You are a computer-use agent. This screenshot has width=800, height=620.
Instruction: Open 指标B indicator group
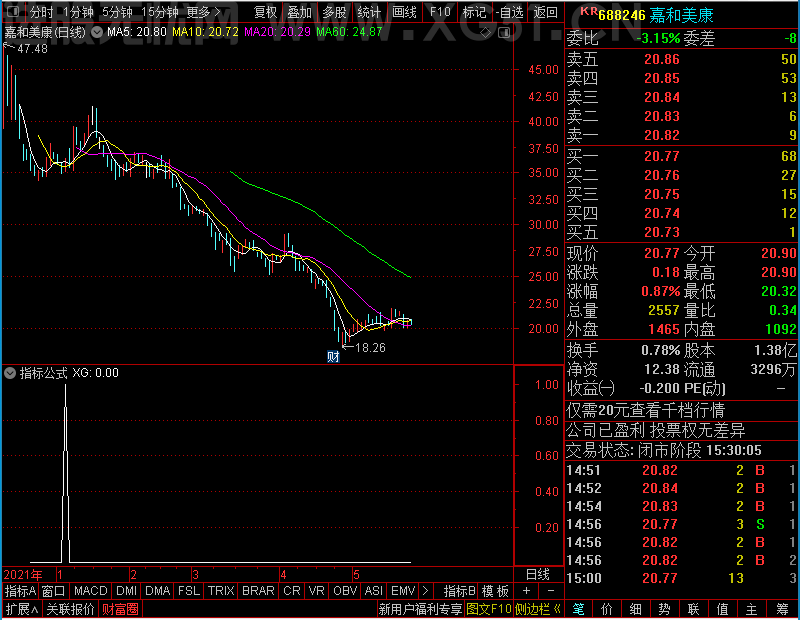(x=460, y=591)
